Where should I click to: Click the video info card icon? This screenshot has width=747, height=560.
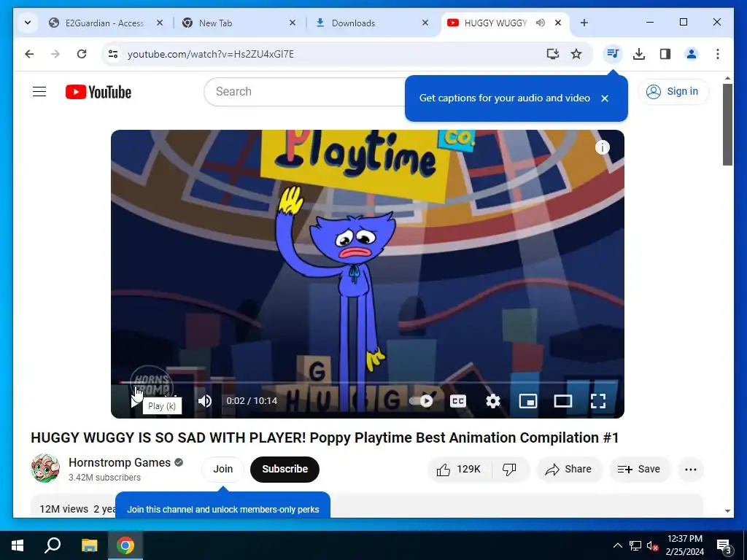click(x=602, y=147)
